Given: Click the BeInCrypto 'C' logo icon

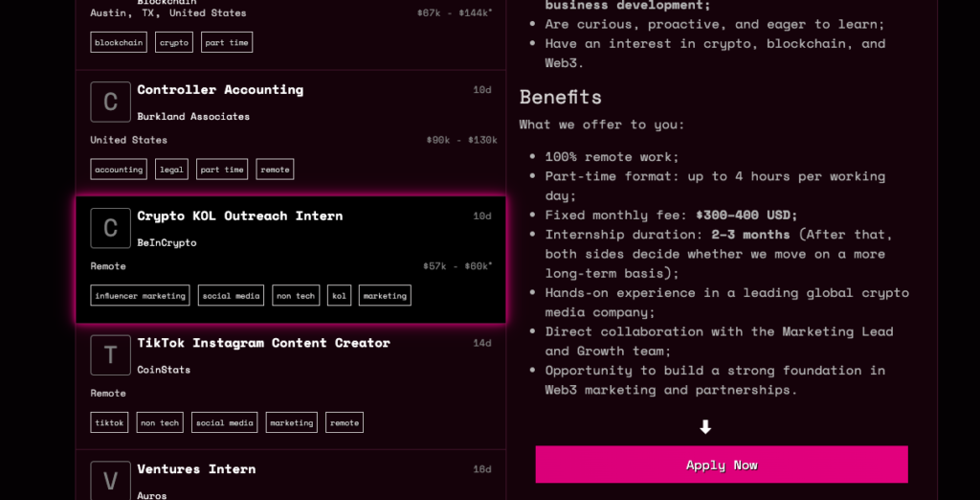Looking at the screenshot, I should (110, 228).
